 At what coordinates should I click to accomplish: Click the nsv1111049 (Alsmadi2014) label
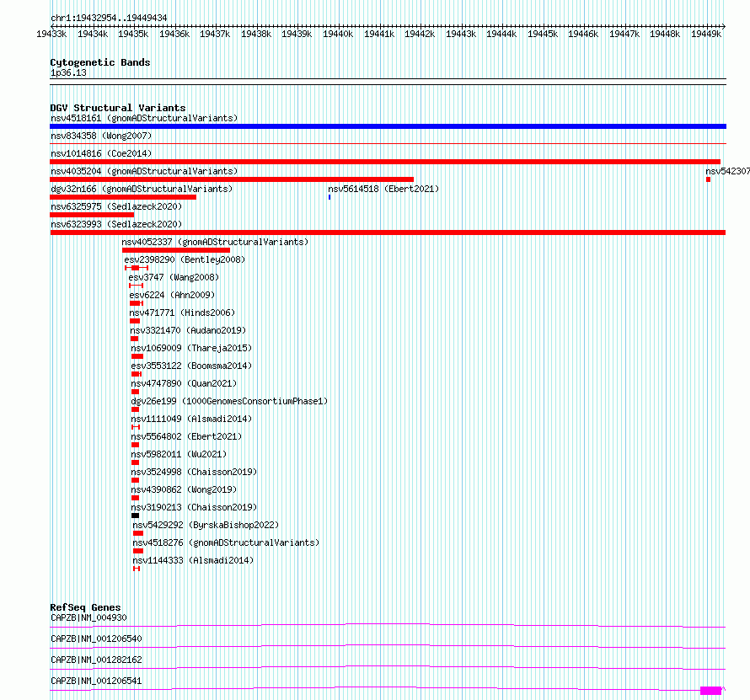point(191,419)
